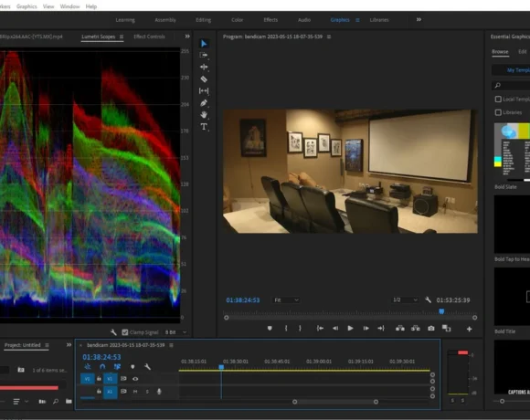The image size is (530, 420).
Task: Toggle Clamp Signal checkbox
Action: (x=125, y=332)
